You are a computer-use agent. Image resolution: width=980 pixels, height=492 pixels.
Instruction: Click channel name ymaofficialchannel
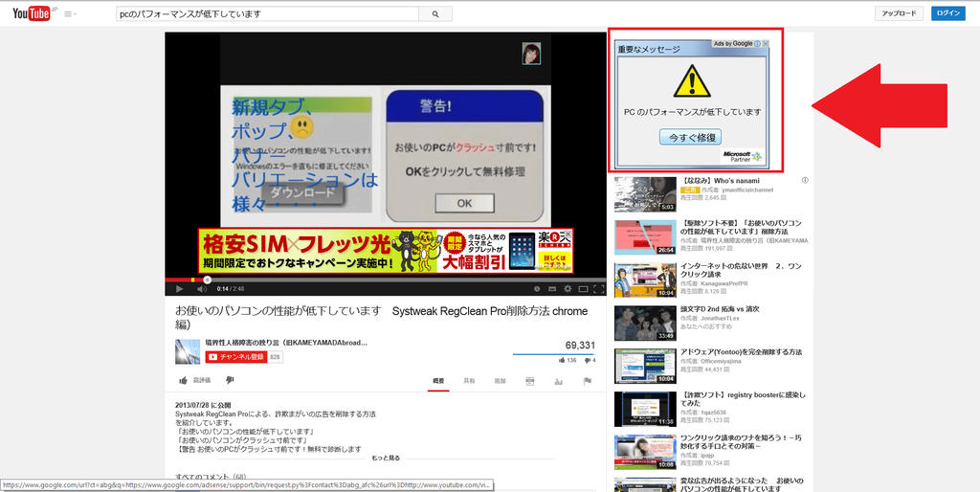pyautogui.click(x=746, y=190)
